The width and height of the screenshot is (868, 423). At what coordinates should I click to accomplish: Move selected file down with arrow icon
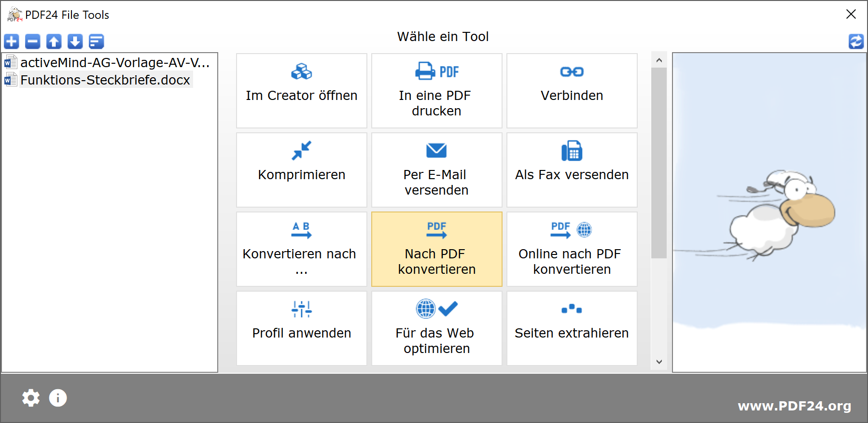[x=75, y=42]
